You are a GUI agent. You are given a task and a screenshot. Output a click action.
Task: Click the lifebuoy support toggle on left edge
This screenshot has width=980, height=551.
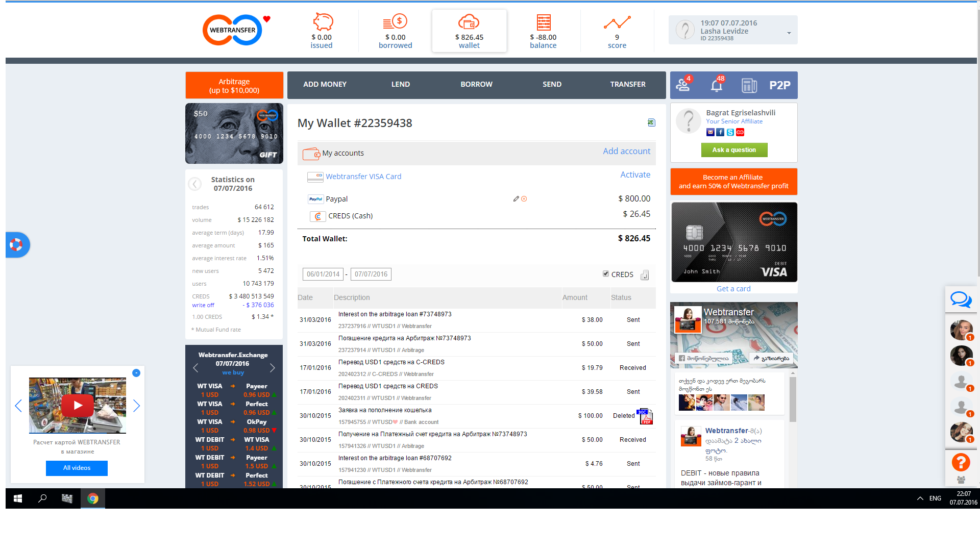(x=16, y=245)
